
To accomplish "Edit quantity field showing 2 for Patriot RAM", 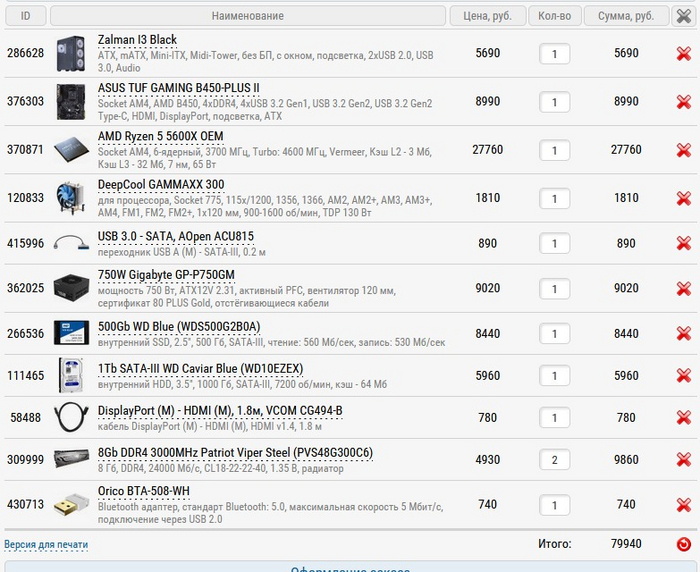I will pyautogui.click(x=554, y=460).
